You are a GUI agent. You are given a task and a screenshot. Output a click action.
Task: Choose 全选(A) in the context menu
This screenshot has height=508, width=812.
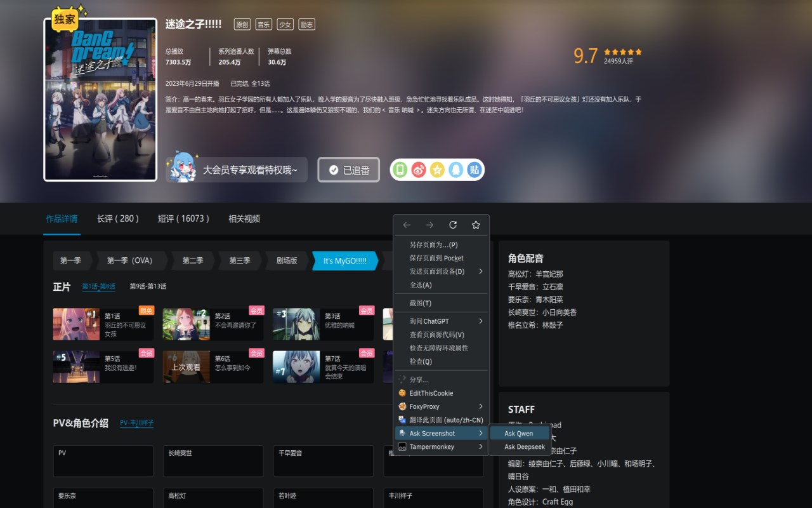tap(442, 284)
